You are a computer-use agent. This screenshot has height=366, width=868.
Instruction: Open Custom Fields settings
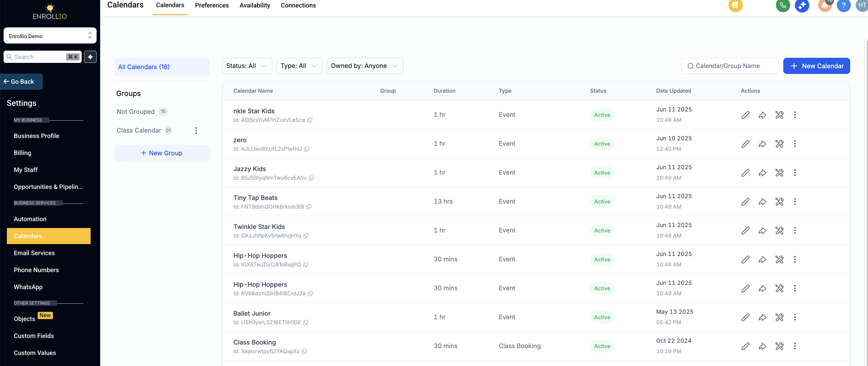[x=34, y=336]
